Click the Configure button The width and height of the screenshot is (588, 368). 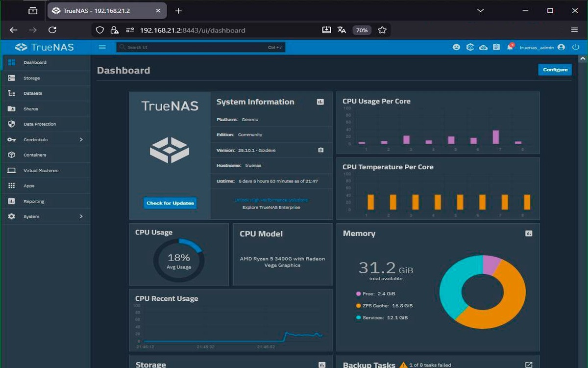(555, 70)
